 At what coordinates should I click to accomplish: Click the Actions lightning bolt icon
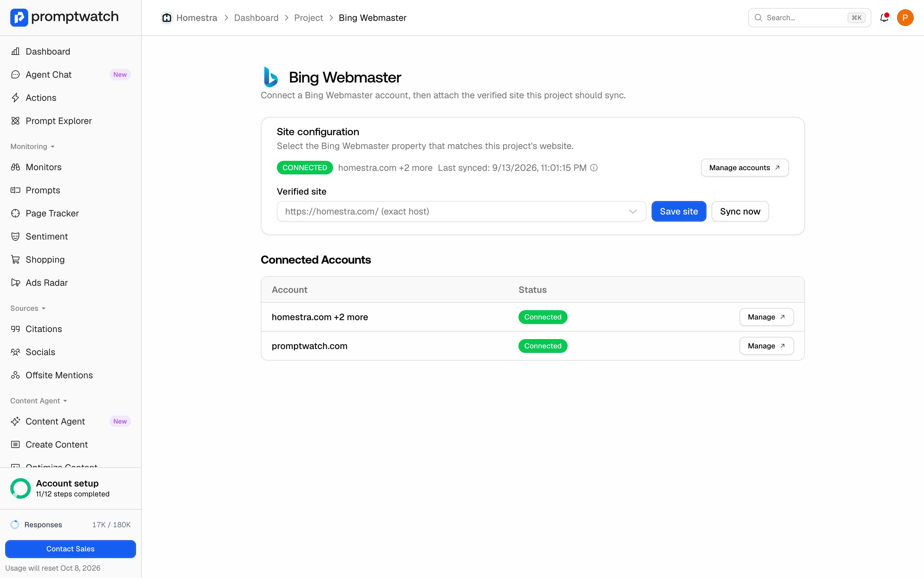[15, 98]
